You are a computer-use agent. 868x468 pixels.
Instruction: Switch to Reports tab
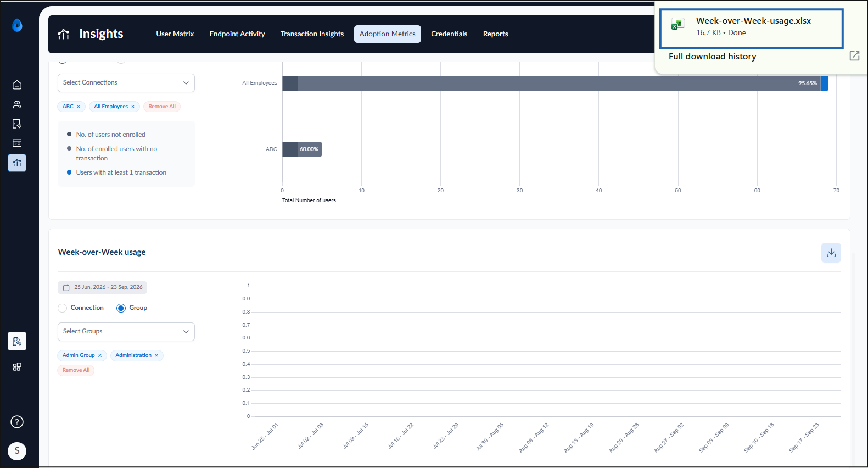tap(495, 34)
